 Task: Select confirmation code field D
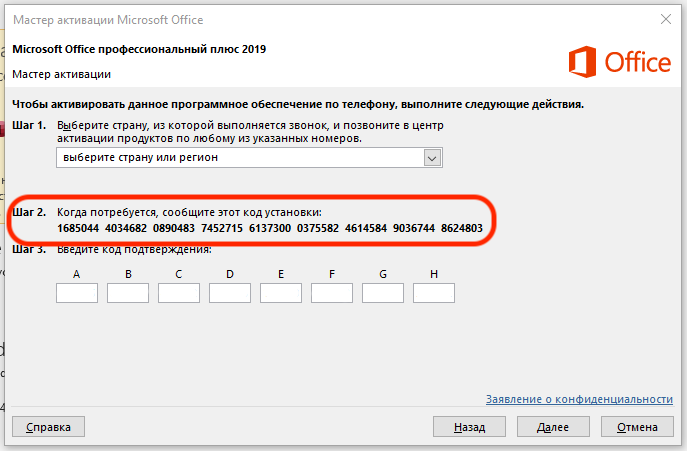point(229,293)
